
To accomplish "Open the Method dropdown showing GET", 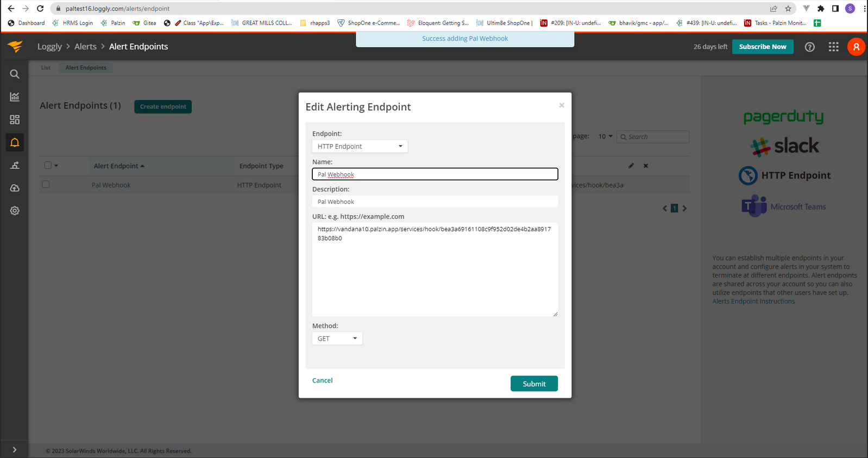I will pos(337,338).
